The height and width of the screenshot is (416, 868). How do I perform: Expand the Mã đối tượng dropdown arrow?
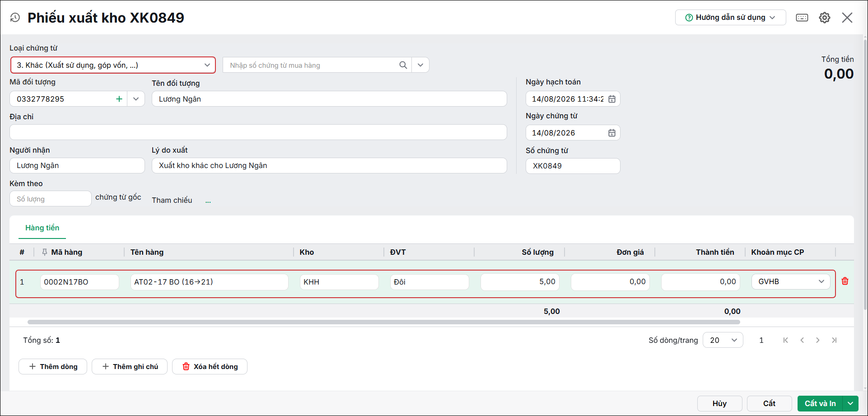(x=136, y=99)
